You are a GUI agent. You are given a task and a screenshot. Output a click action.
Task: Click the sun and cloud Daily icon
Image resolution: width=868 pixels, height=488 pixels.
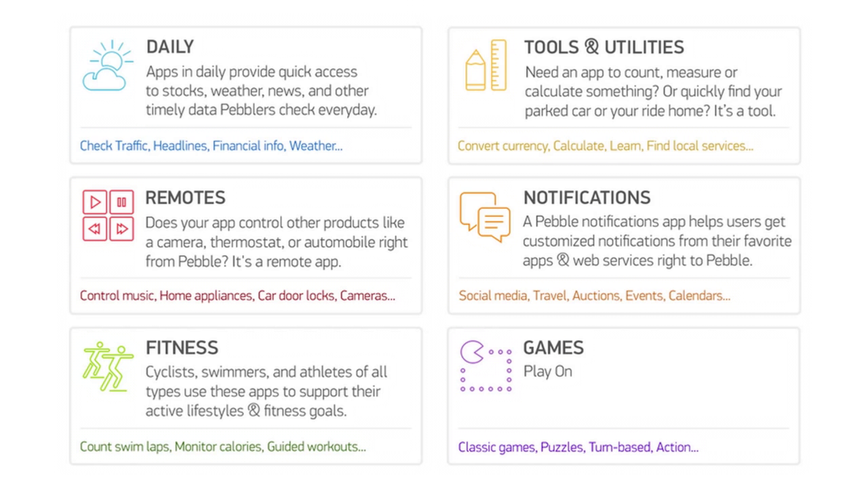click(x=107, y=66)
